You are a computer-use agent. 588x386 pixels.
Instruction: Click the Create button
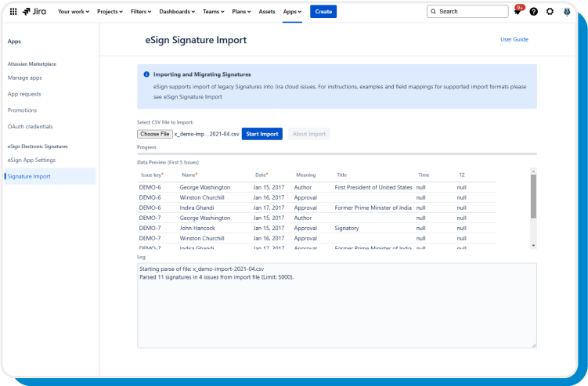[x=323, y=12]
